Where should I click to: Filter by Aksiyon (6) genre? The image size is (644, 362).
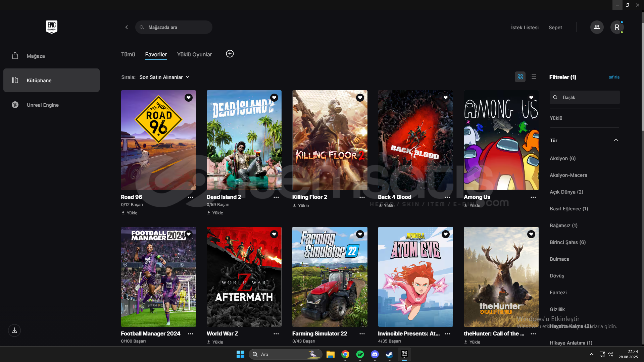[x=562, y=158]
